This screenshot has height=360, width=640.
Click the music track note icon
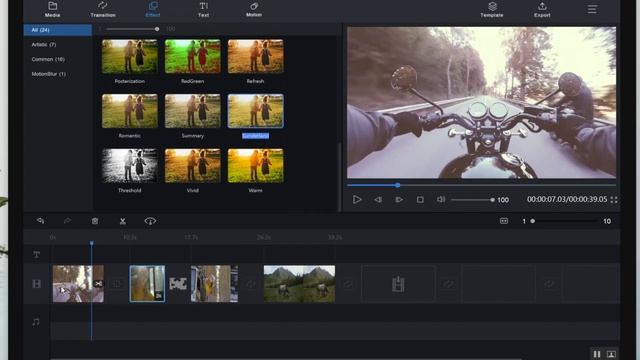tap(36, 322)
